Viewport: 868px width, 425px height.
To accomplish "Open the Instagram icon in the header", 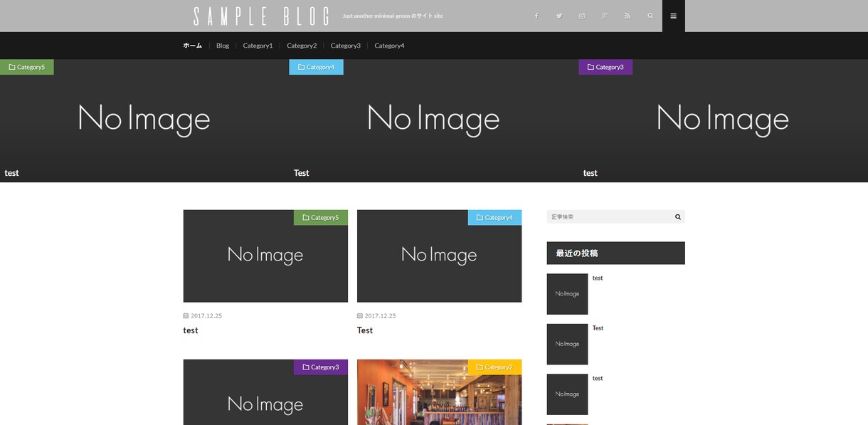I will pyautogui.click(x=582, y=16).
